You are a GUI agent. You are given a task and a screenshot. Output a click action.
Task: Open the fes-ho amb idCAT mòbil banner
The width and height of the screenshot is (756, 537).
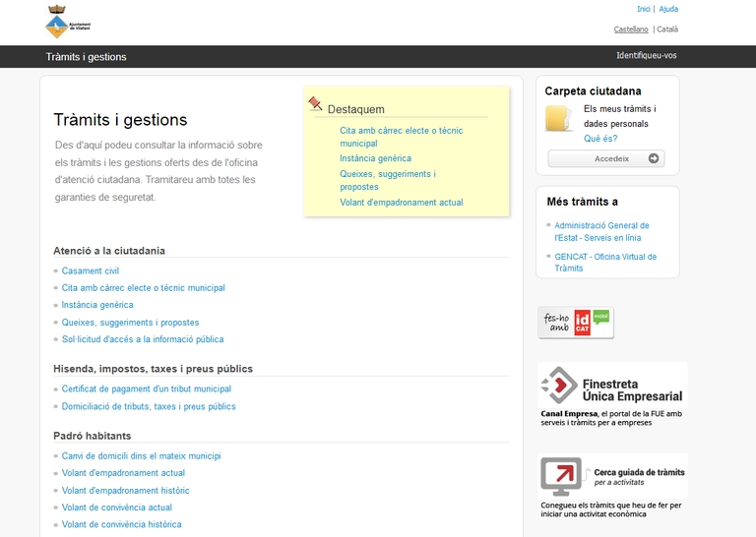pos(576,323)
